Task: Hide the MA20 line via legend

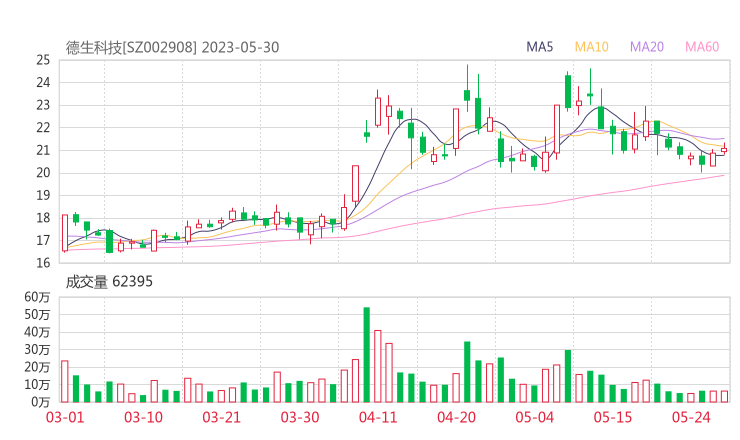Action: point(647,47)
